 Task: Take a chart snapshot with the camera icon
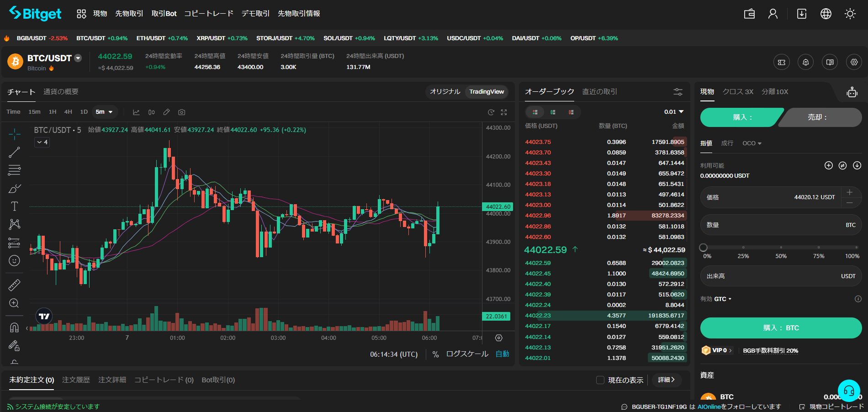(181, 112)
